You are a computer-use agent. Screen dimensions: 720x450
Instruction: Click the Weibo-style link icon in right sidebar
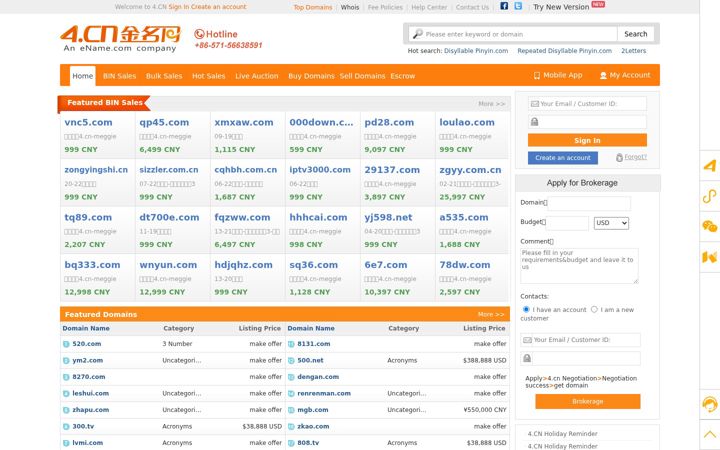709,196
